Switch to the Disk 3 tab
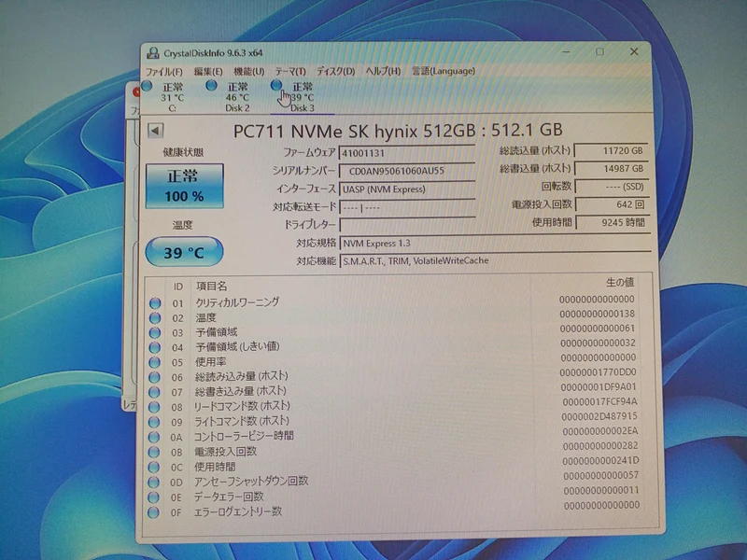Viewport: 747px width, 560px height. pos(302,97)
